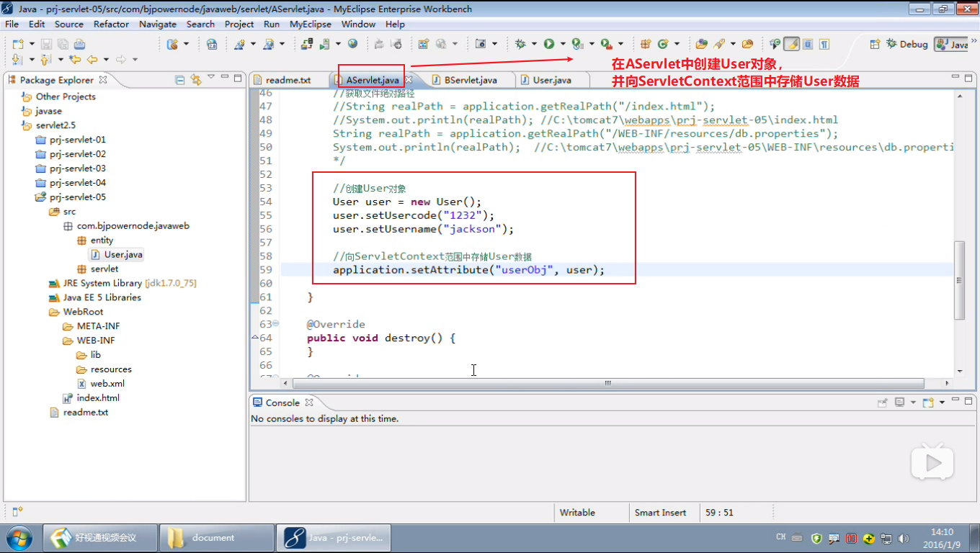Open dropdown arrow beside Debug icon
This screenshot has width=980, height=553.
click(x=534, y=44)
